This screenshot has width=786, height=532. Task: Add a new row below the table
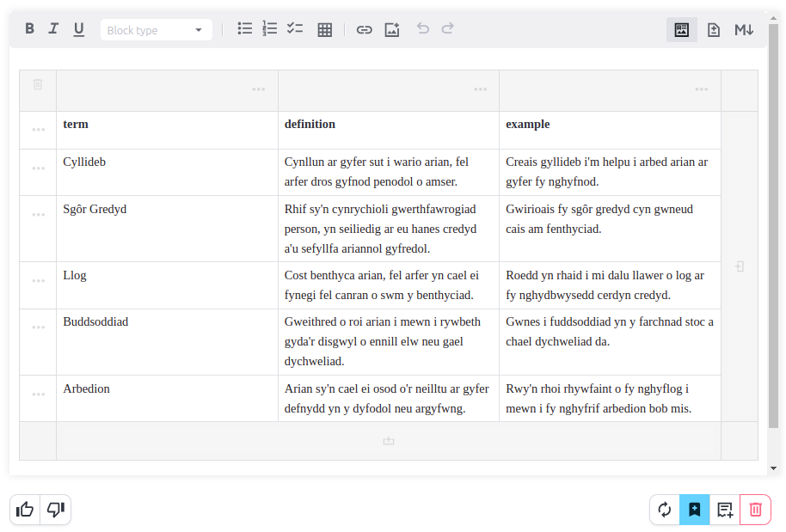pos(388,441)
